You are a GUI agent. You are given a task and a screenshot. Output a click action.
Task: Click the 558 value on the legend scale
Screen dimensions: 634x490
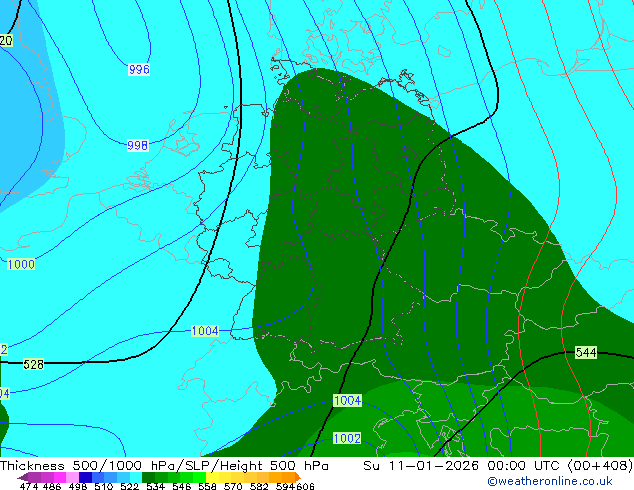tap(207, 486)
